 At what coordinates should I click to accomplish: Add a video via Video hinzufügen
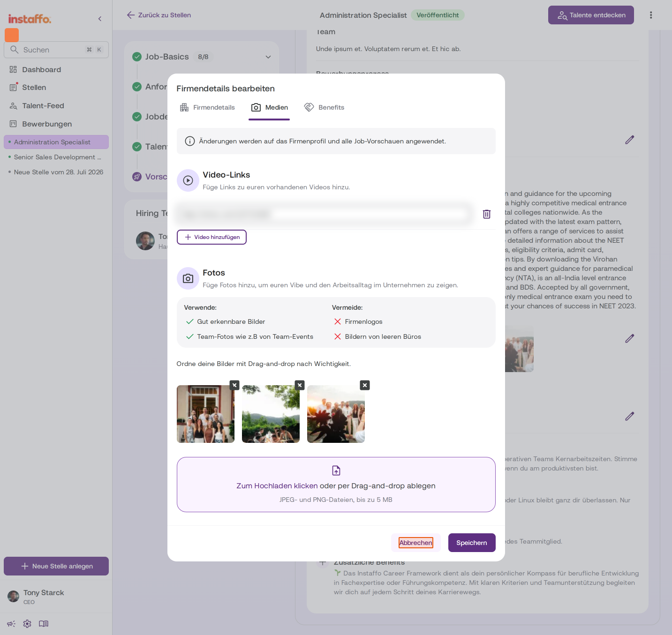pos(211,237)
